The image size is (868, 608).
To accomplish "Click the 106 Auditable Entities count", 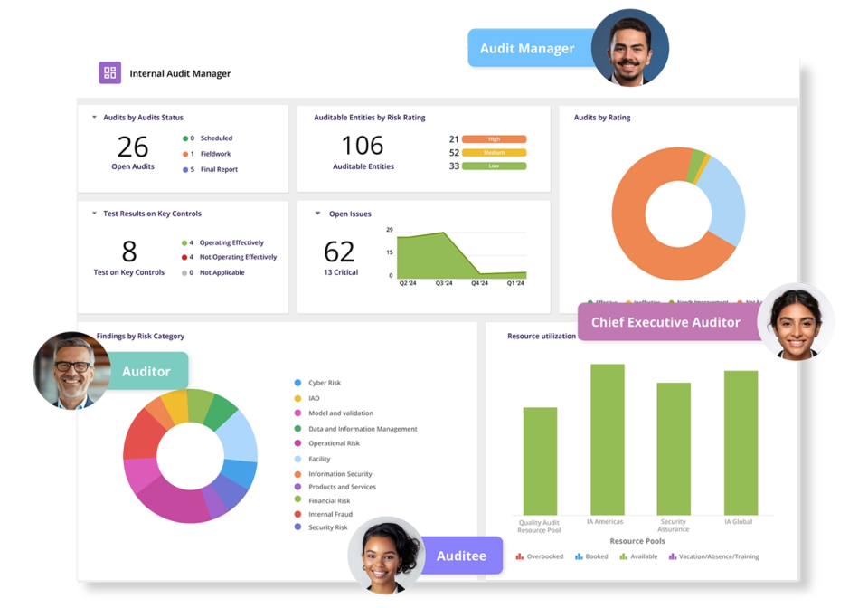I will [x=363, y=146].
